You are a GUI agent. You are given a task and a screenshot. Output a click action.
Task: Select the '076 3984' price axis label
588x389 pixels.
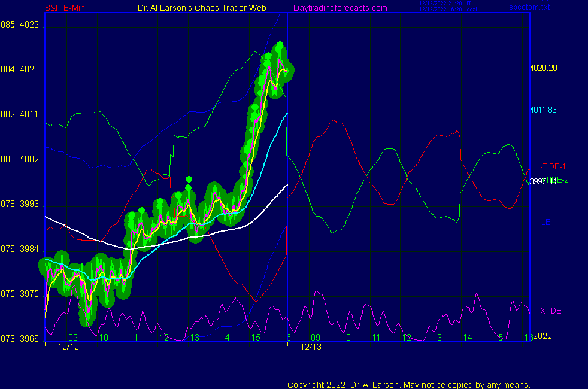(20, 249)
